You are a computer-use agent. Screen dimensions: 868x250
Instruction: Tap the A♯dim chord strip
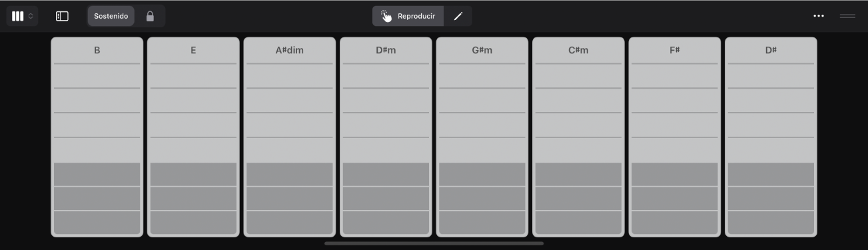(x=290, y=137)
